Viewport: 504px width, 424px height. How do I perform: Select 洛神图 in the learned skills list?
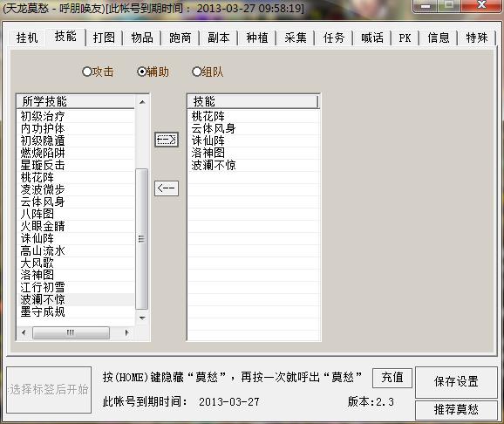76,275
